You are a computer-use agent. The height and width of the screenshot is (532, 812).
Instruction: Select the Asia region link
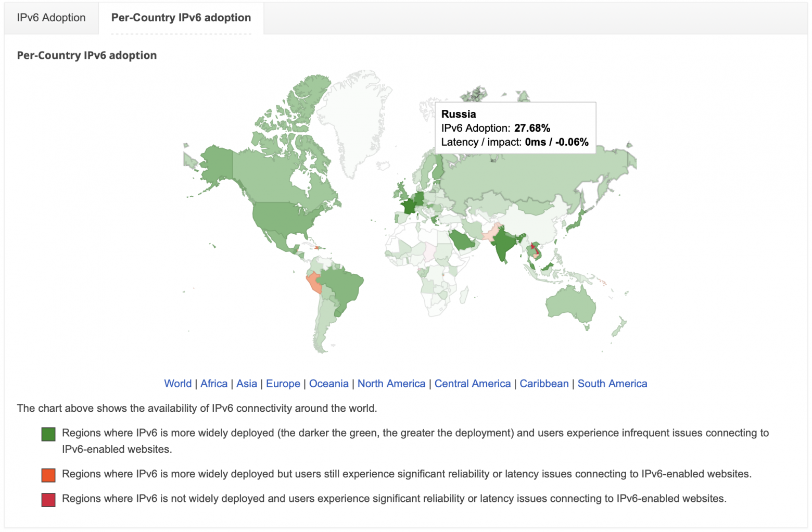pos(247,384)
